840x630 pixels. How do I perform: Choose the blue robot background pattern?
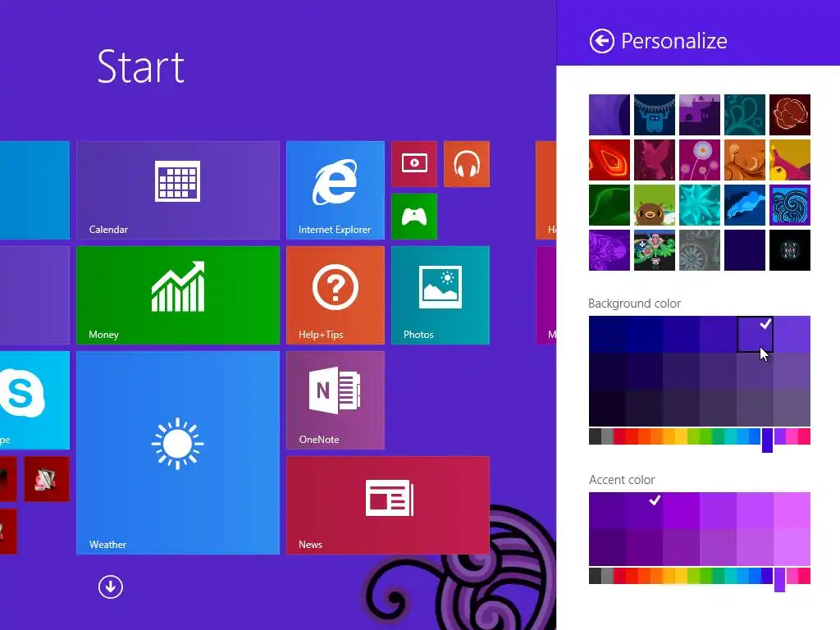coord(654,115)
